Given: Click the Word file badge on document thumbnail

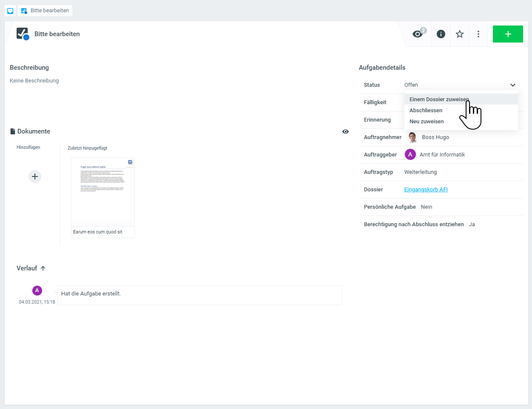Looking at the screenshot, I should tap(130, 162).
